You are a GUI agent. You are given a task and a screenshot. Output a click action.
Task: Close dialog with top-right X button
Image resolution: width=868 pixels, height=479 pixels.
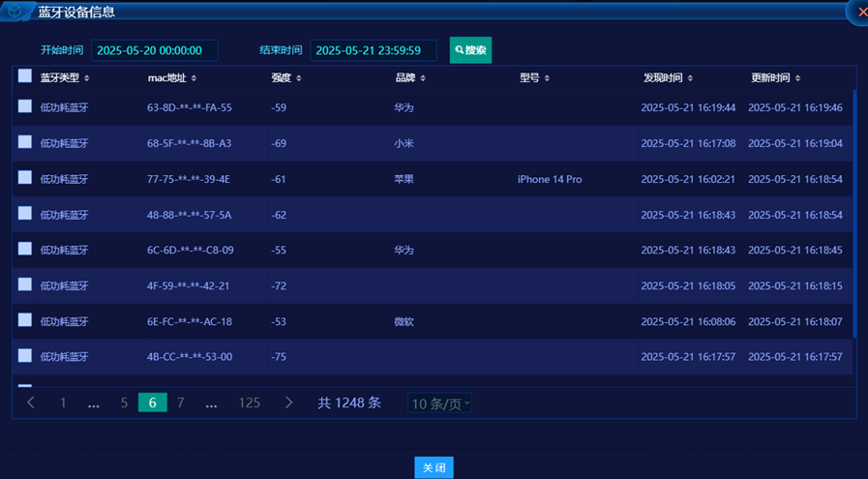coord(860,11)
